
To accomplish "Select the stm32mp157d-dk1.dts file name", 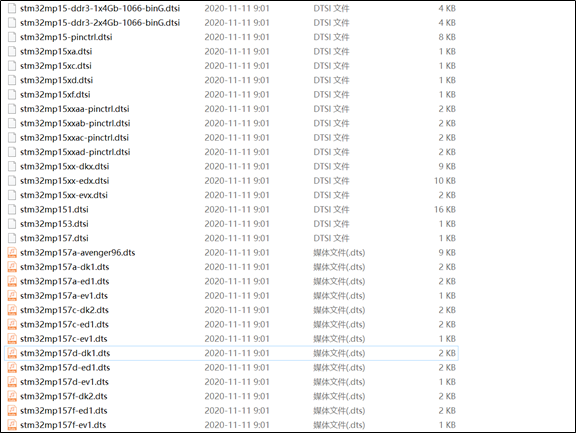I will click(65, 353).
